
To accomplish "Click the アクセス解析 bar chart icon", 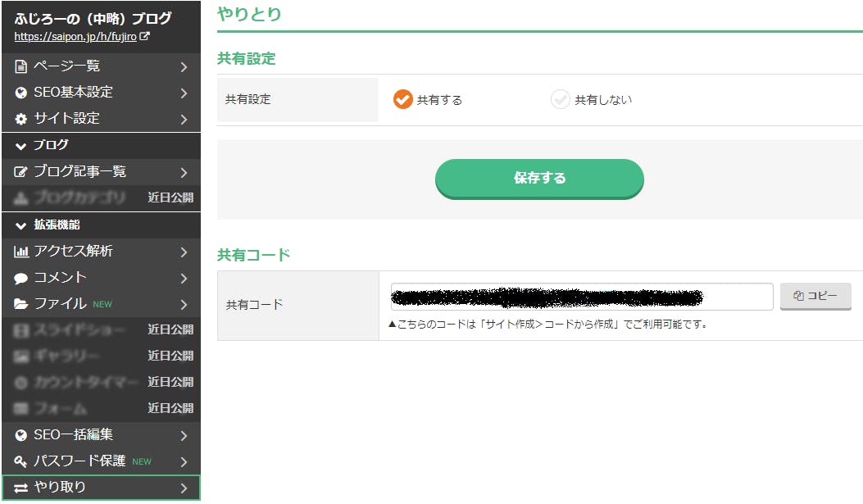I will [21, 252].
